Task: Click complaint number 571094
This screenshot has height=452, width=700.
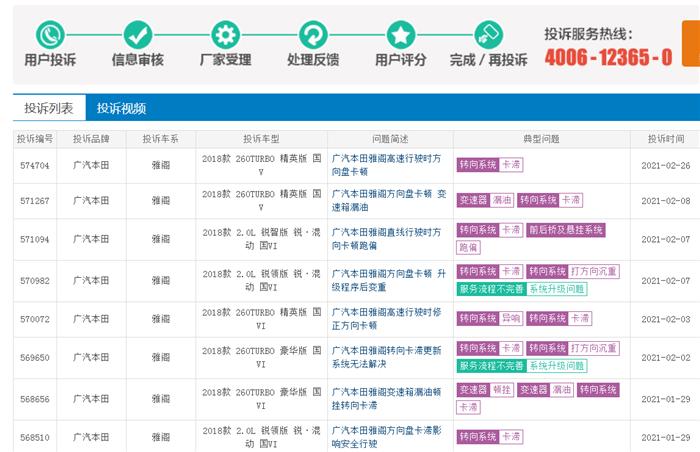Action: pyautogui.click(x=34, y=239)
